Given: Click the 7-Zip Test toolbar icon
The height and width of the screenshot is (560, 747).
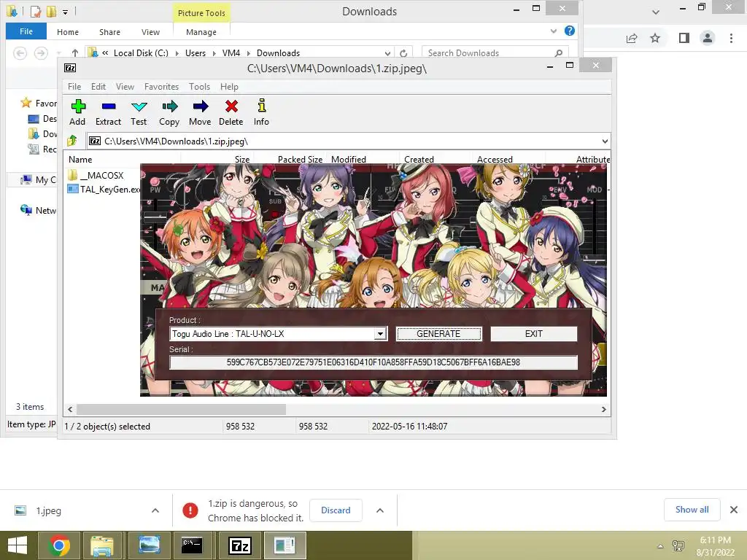Looking at the screenshot, I should [x=139, y=112].
